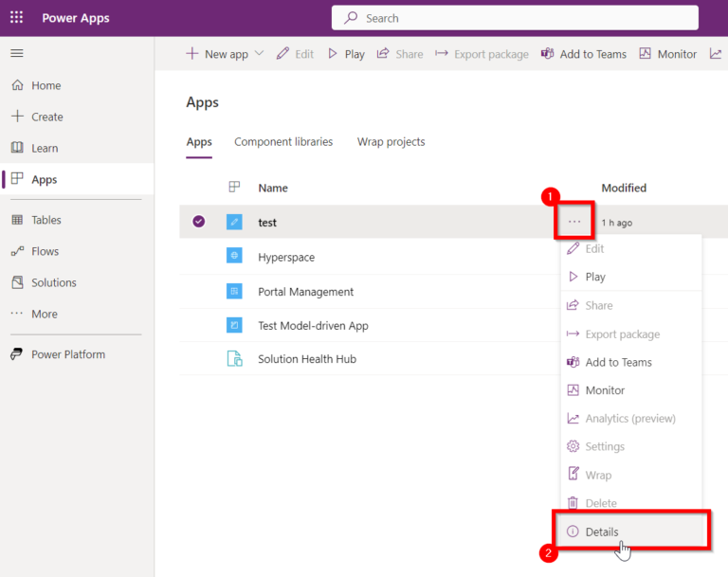728x577 pixels.
Task: Click the Learn book icon in sidebar
Action: tap(17, 148)
